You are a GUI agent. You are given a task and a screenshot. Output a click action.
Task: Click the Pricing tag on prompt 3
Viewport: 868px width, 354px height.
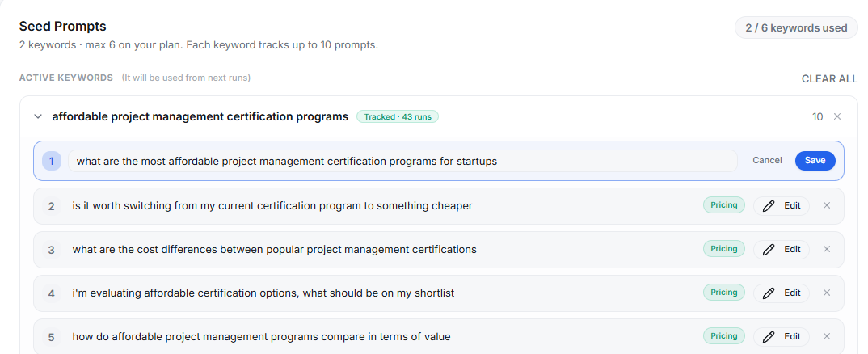(x=724, y=249)
